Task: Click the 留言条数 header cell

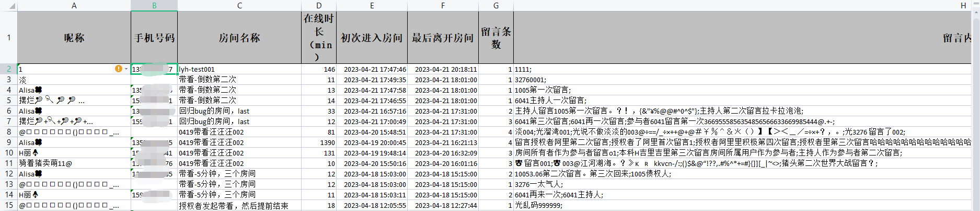Action: tap(495, 38)
